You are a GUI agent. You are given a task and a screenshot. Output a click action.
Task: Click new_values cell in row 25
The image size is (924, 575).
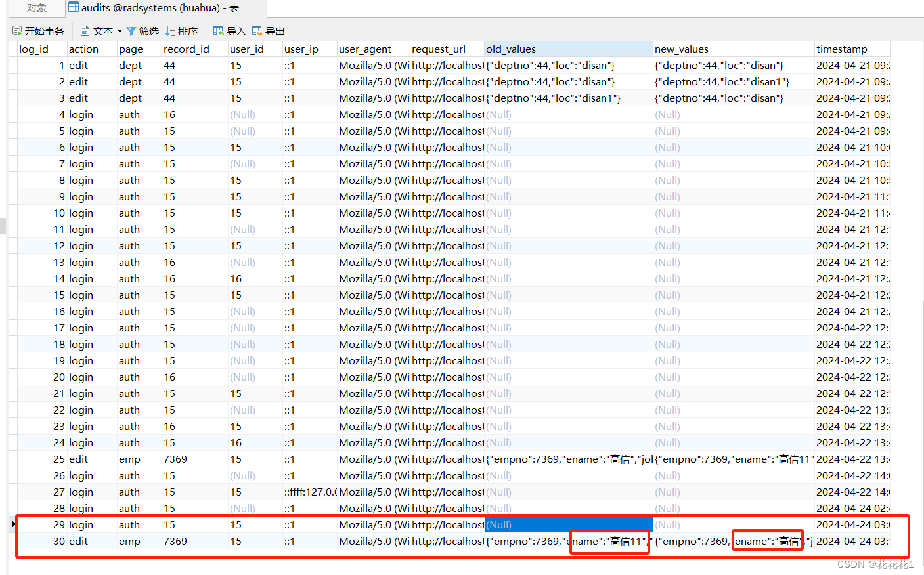(734, 459)
